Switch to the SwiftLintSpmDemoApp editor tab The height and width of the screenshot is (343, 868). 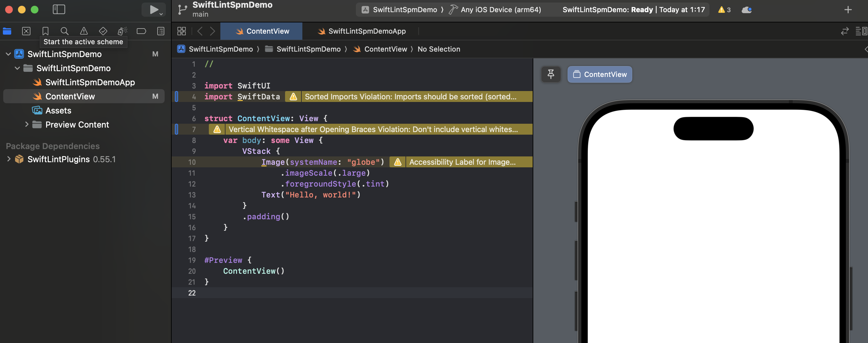(x=361, y=31)
